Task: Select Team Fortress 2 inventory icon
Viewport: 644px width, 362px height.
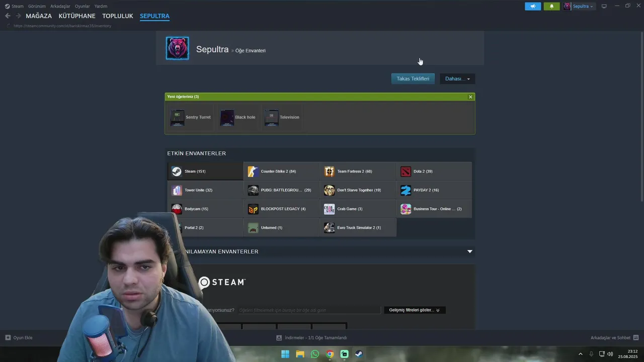Action: click(x=329, y=171)
